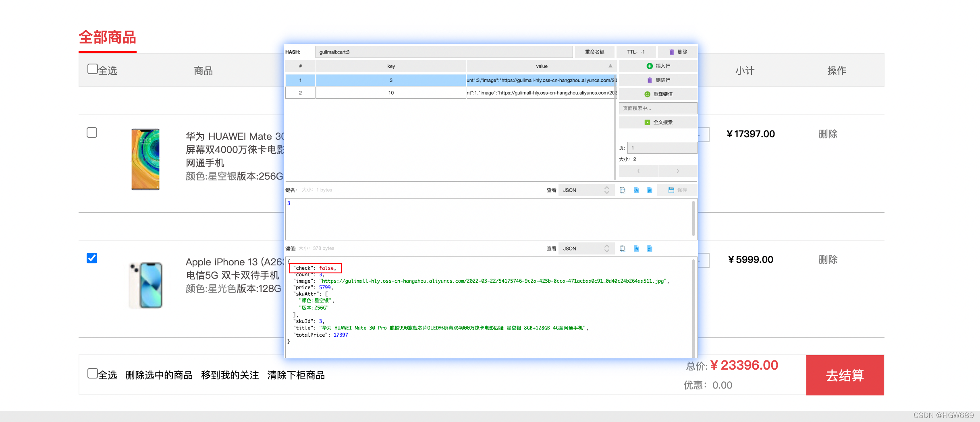Viewport: 980px width, 422px height.
Task: Go to the previous page with the left chevron
Action: 638,171
